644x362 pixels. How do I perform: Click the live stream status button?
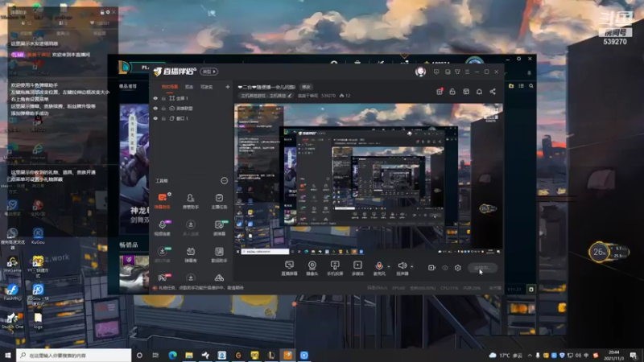[x=482, y=268]
